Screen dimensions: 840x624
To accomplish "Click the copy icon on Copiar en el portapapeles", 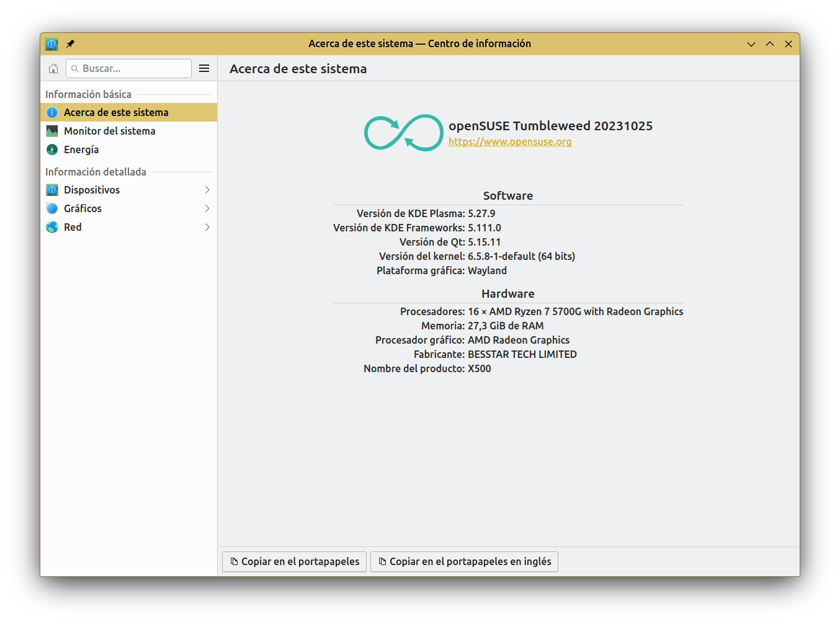I will point(234,561).
